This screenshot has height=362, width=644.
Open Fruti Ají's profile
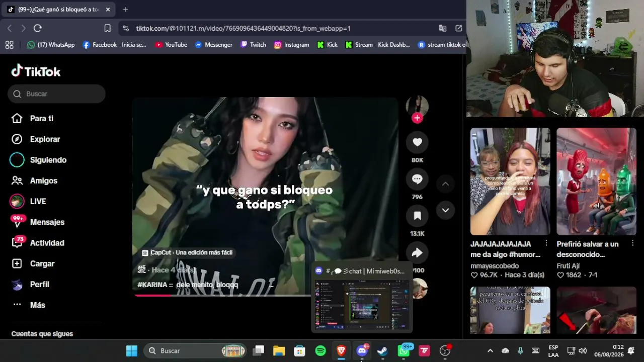[569, 265]
